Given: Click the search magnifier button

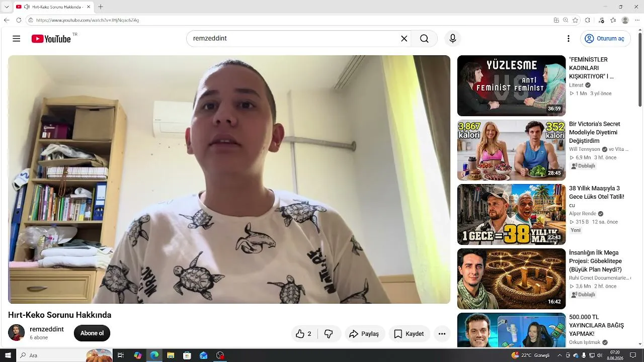Looking at the screenshot, I should click(x=424, y=39).
